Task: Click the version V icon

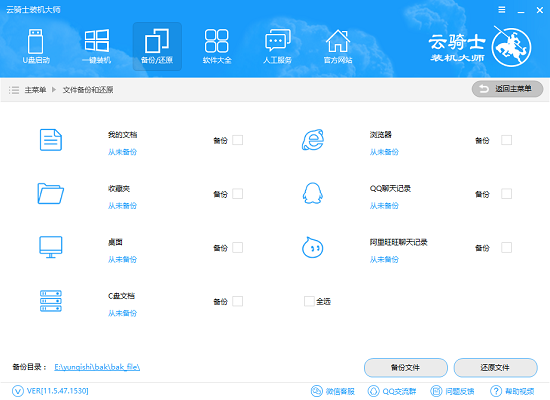Action: click(x=18, y=391)
